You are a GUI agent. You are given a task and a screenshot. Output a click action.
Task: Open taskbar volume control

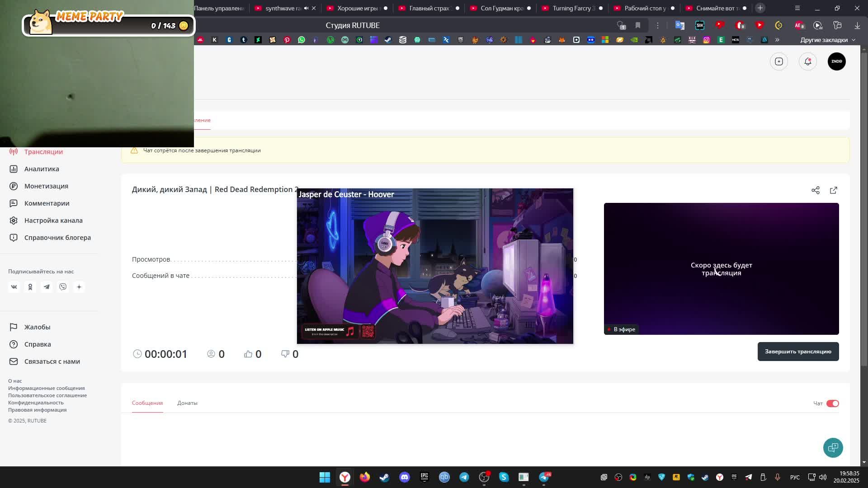823,477
